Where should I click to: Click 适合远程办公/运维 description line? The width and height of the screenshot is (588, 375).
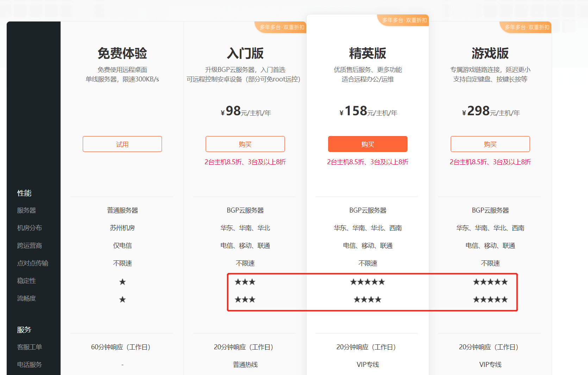pos(368,79)
